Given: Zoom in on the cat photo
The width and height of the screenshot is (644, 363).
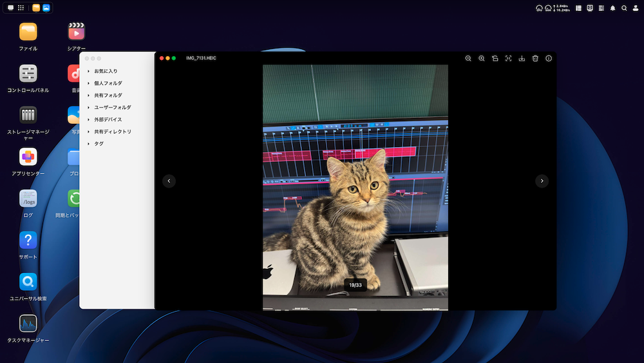Looking at the screenshot, I should coord(482,58).
